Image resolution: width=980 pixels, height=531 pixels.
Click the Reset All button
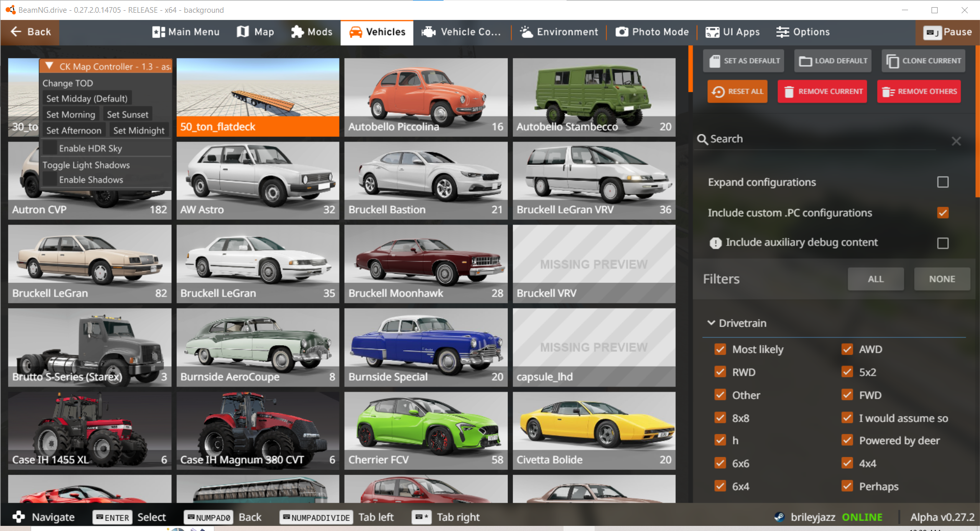pos(738,91)
